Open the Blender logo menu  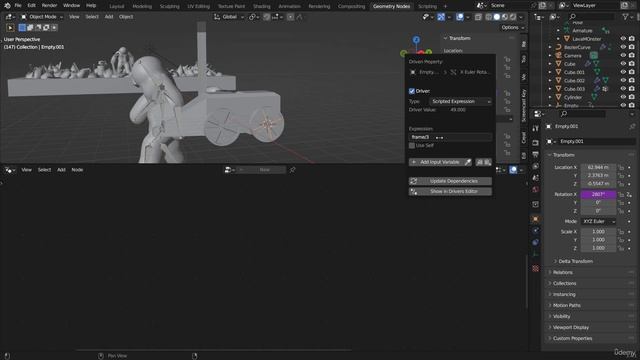click(x=7, y=6)
